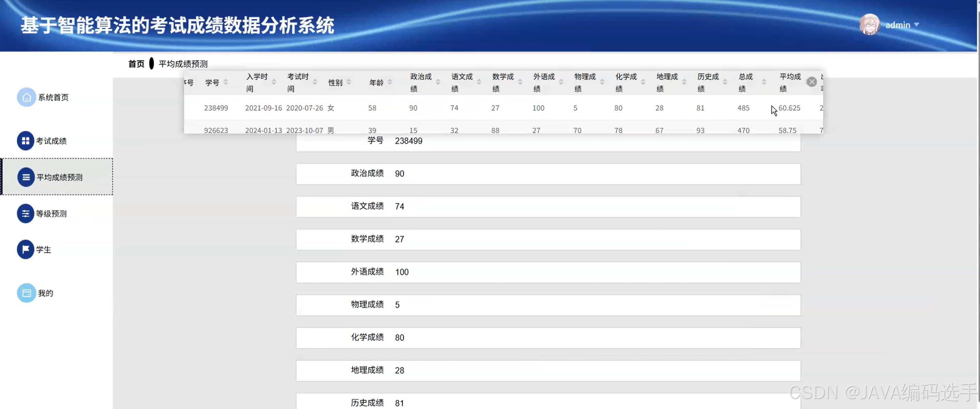
Task: Go to 首页 breadcrumb link
Action: (137, 64)
